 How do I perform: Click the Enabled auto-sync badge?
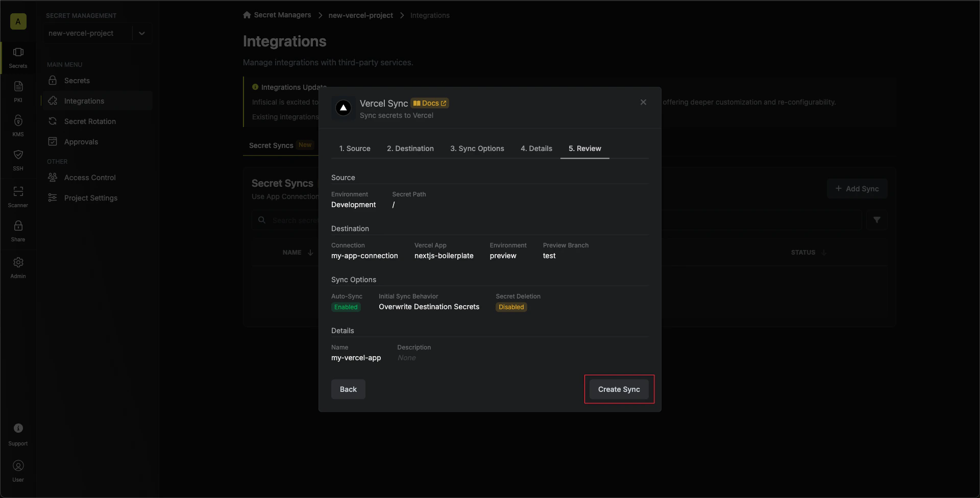point(346,307)
